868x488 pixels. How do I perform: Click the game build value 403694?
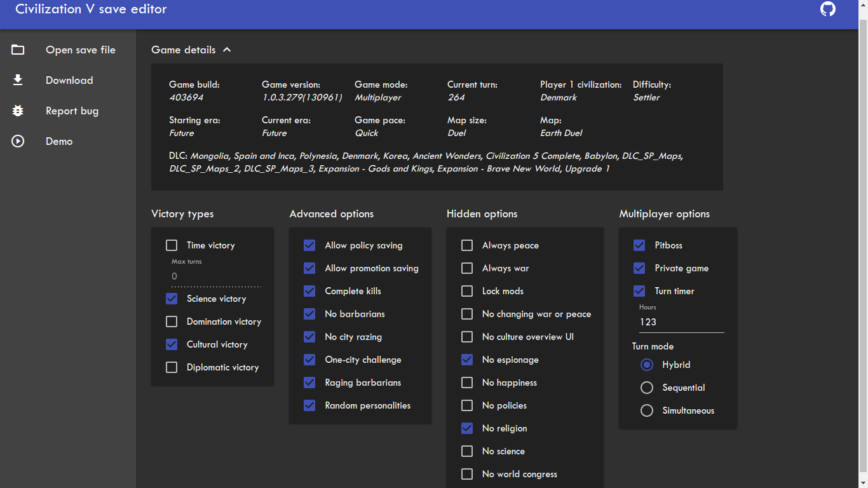click(x=186, y=97)
